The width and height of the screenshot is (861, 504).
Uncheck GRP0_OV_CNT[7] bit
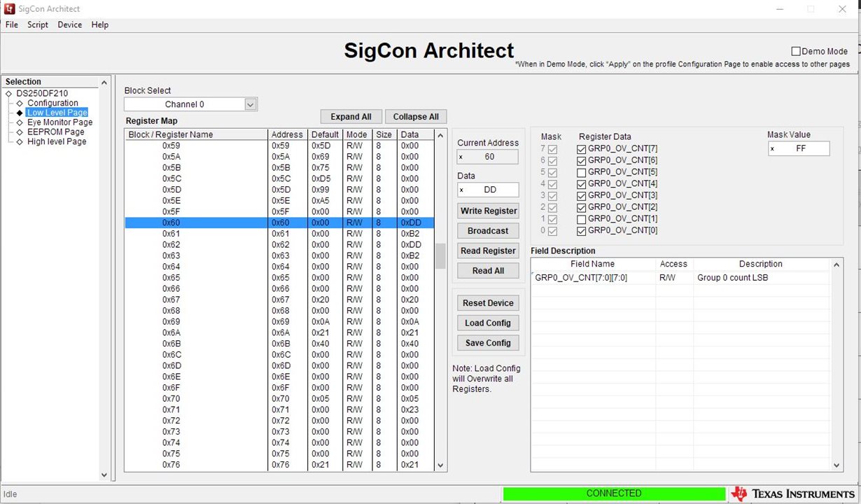point(582,149)
